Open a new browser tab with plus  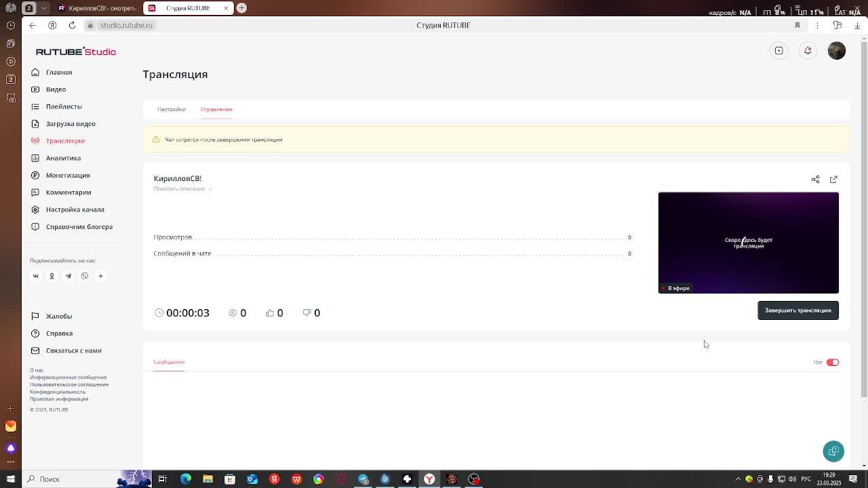pos(241,8)
